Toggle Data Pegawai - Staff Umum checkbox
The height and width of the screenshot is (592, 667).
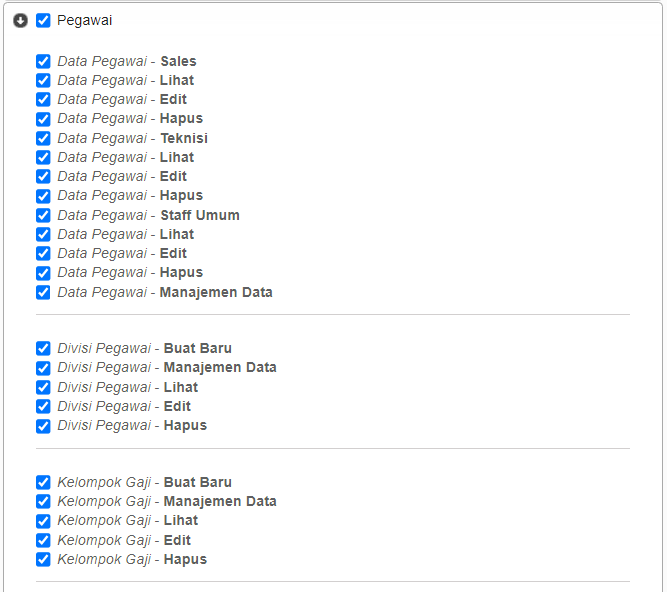(x=43, y=215)
